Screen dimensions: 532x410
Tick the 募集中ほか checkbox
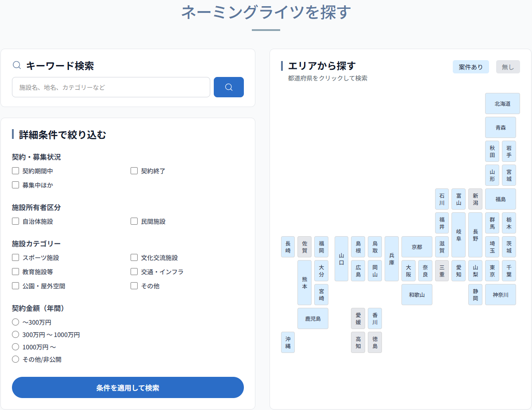coord(15,185)
